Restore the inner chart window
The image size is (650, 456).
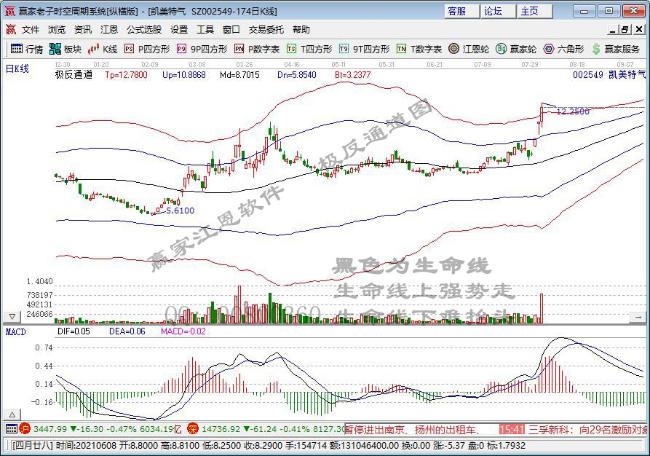pos(625,29)
